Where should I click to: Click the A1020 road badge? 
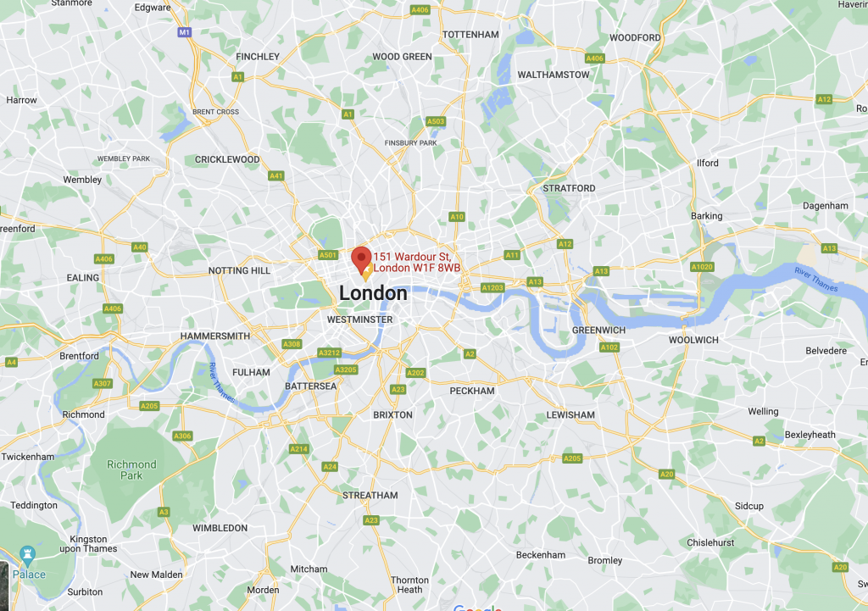702,267
